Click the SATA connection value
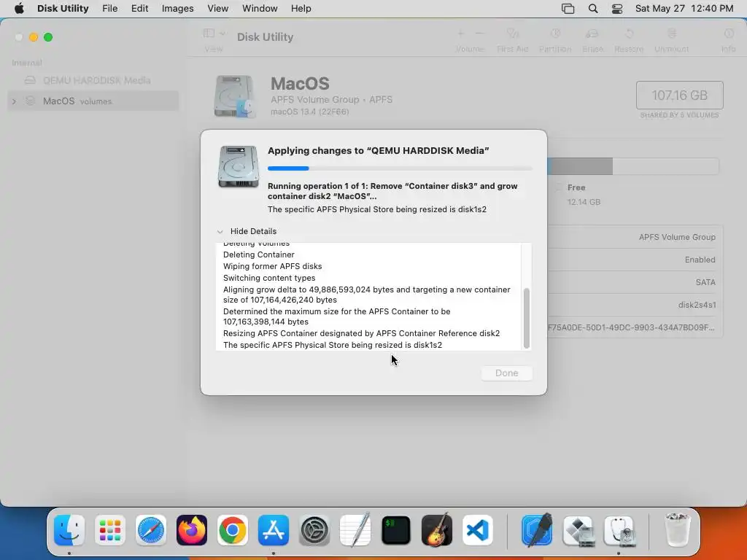 coord(705,282)
